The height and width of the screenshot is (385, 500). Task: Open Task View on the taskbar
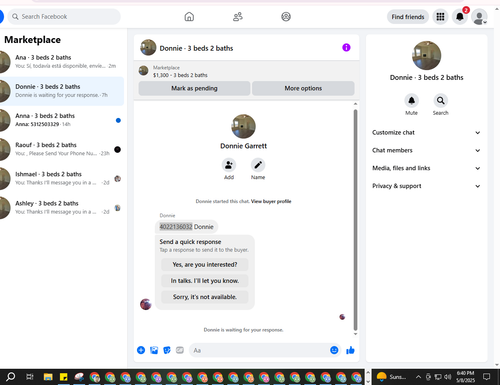click(30, 377)
